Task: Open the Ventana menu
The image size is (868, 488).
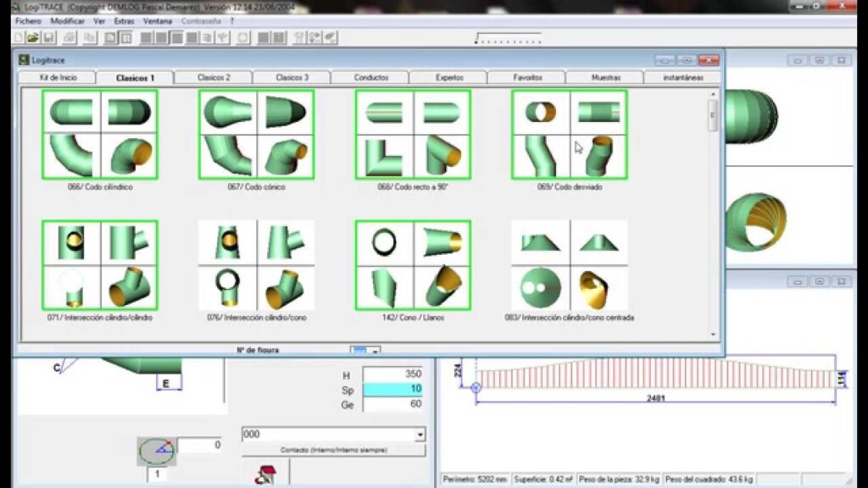Action: click(158, 21)
